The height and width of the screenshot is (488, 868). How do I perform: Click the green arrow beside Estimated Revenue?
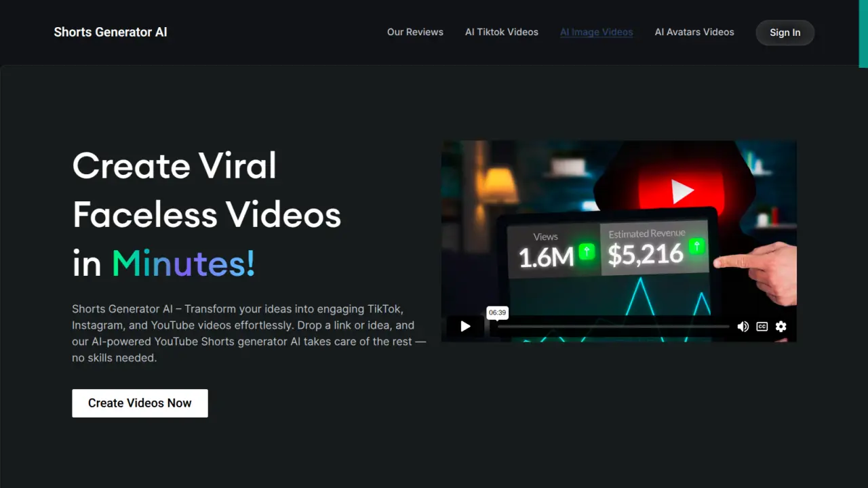point(696,247)
